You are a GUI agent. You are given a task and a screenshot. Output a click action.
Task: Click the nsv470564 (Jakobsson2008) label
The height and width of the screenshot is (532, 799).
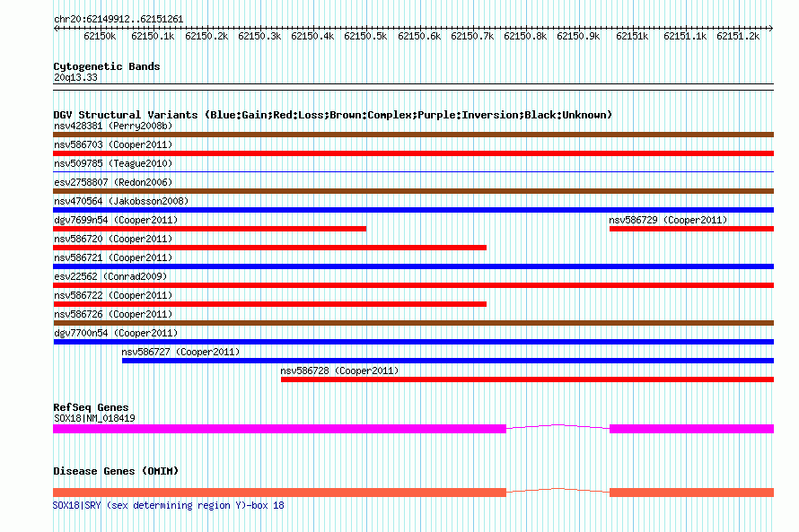[x=121, y=201]
